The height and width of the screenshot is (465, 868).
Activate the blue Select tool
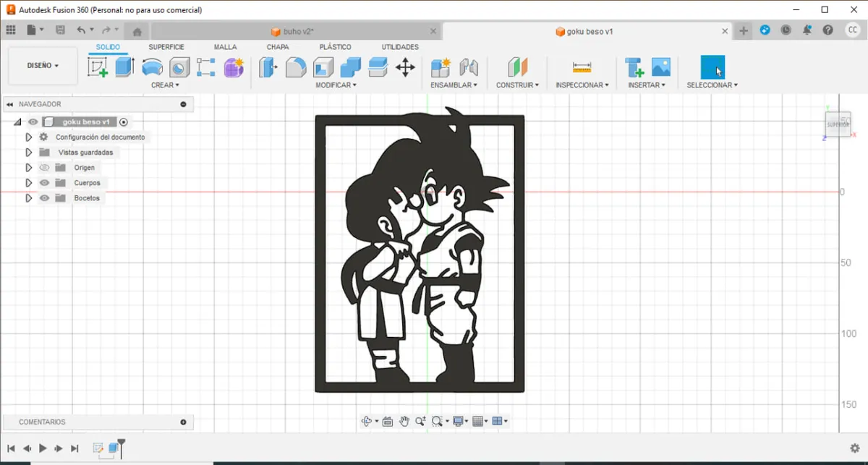click(x=712, y=67)
